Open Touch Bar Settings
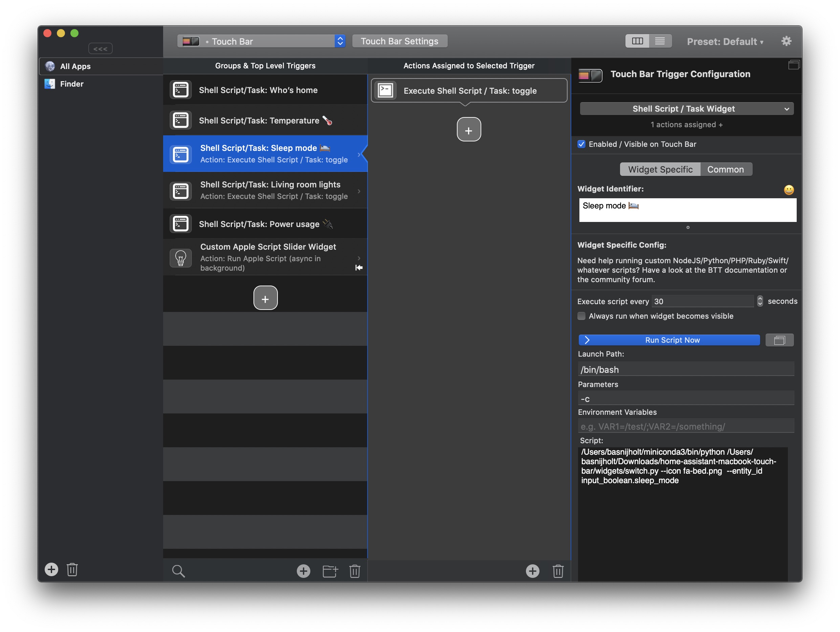The width and height of the screenshot is (840, 632). point(399,41)
